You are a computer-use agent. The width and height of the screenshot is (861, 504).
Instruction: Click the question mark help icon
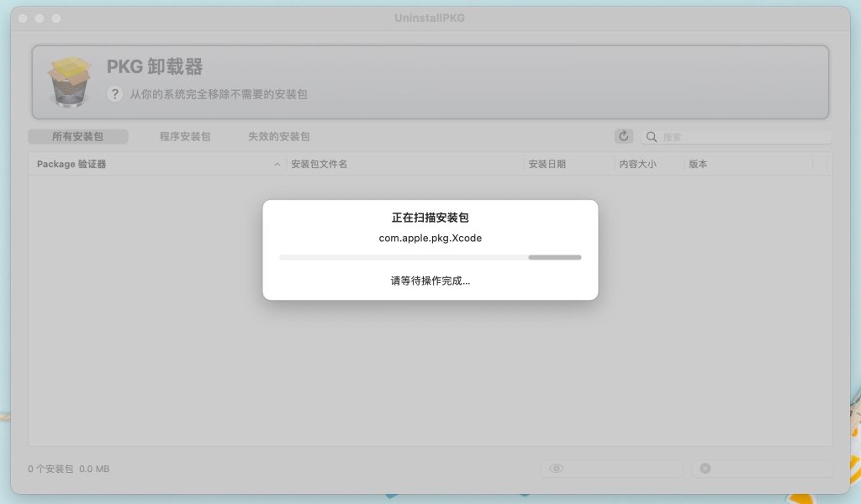(114, 94)
